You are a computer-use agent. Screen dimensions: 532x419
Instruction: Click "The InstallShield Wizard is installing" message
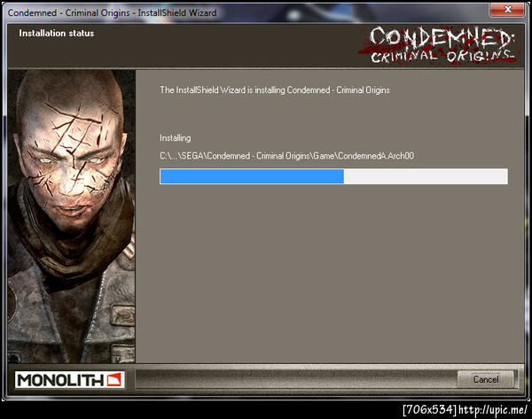[275, 90]
